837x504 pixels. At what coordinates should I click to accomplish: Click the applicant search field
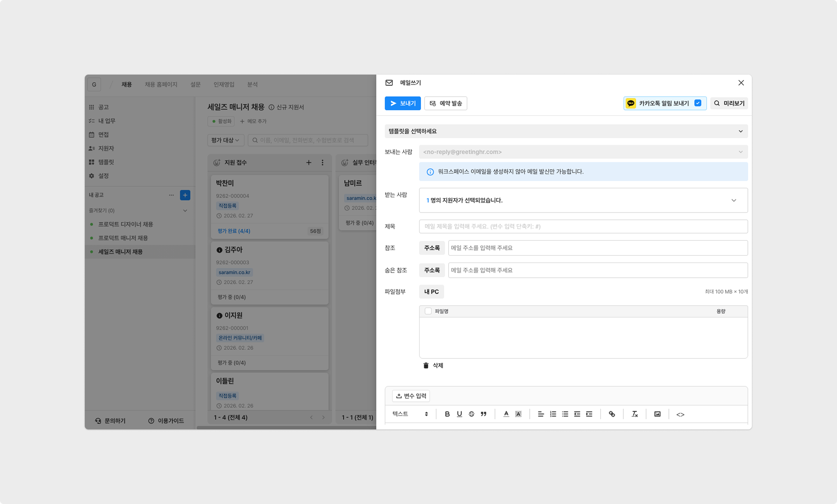point(308,140)
